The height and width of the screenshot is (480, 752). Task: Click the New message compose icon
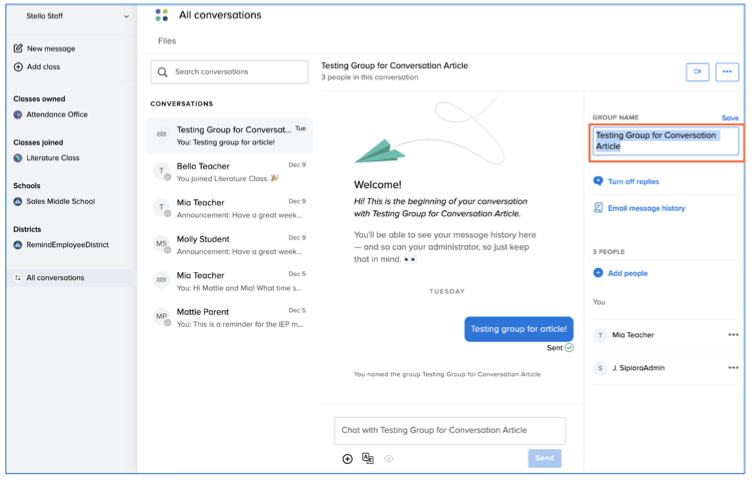click(x=18, y=48)
